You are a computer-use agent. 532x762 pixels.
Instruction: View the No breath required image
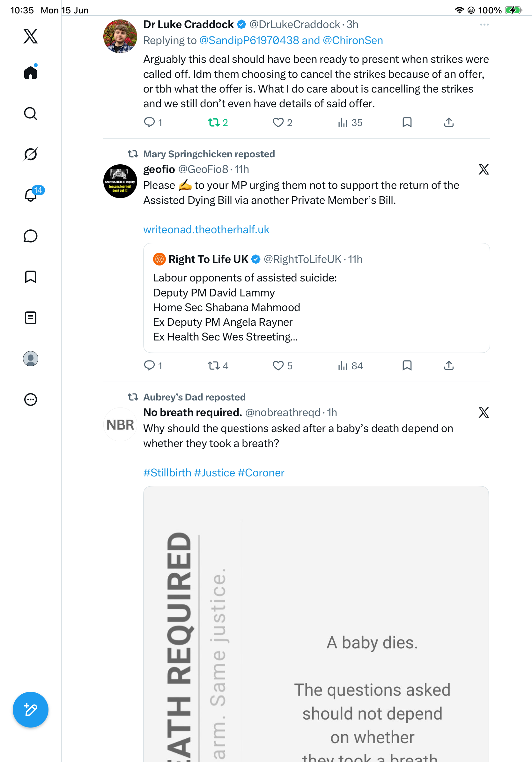[316, 624]
